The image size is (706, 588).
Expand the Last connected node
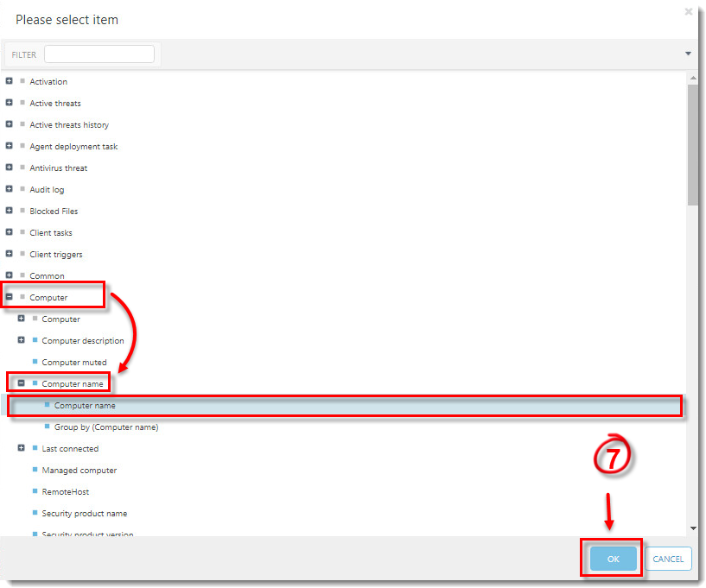21,448
